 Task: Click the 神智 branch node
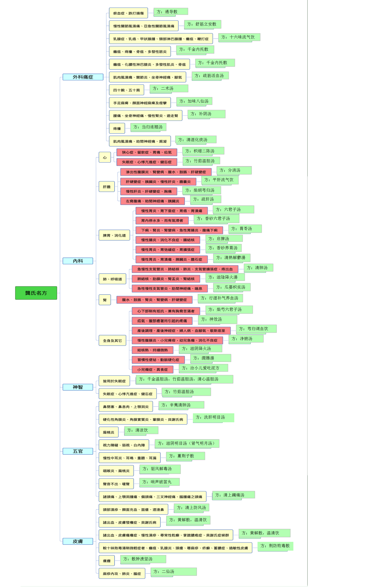(x=78, y=387)
